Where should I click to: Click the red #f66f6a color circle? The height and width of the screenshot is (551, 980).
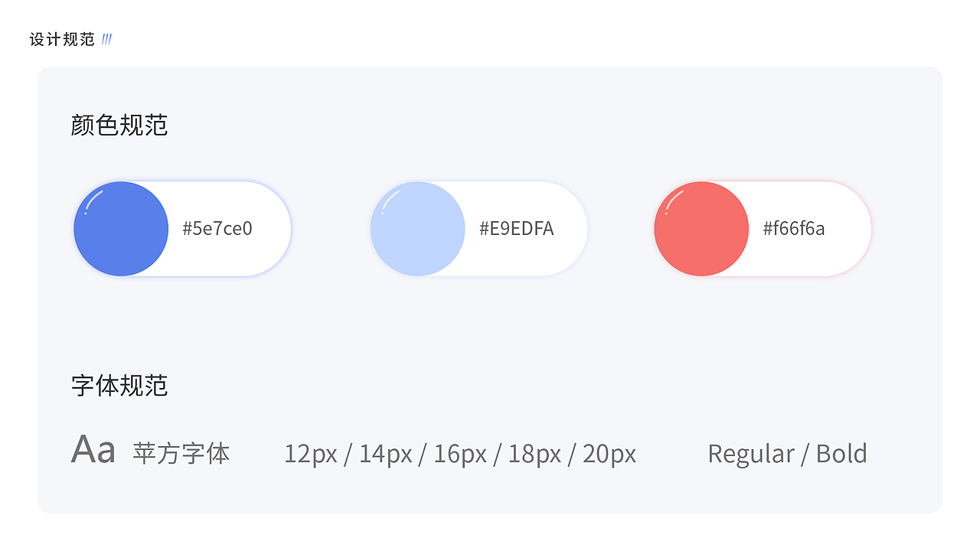[701, 229]
